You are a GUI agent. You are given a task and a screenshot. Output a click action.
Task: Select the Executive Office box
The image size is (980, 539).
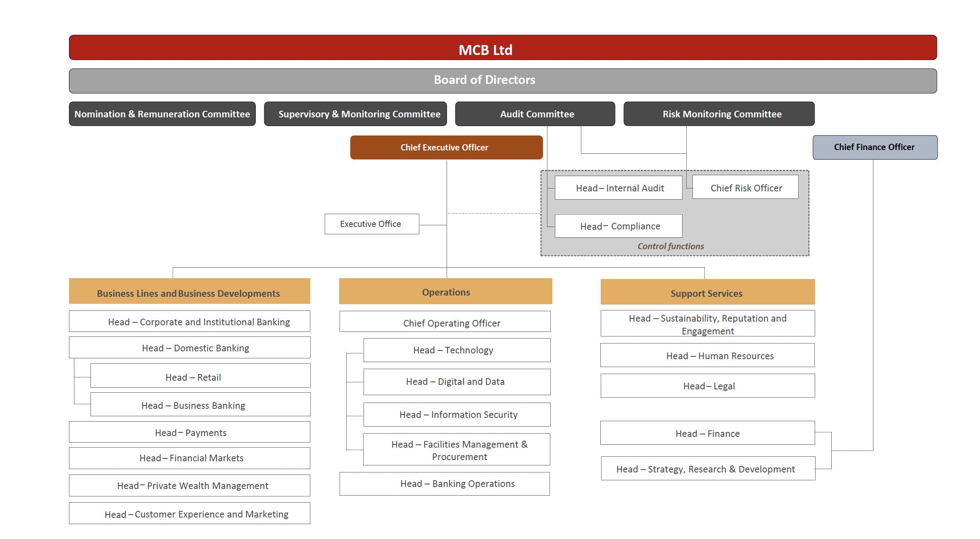tap(372, 224)
